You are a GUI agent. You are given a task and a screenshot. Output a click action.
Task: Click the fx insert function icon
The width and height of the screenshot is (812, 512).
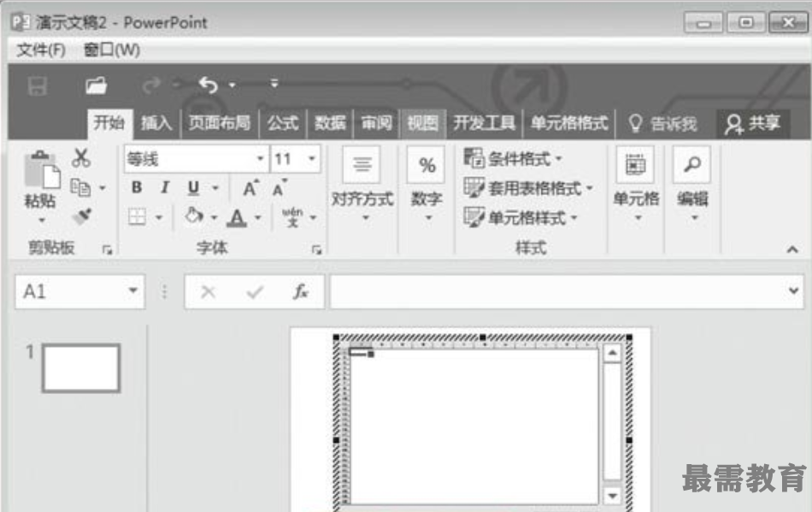tap(300, 292)
